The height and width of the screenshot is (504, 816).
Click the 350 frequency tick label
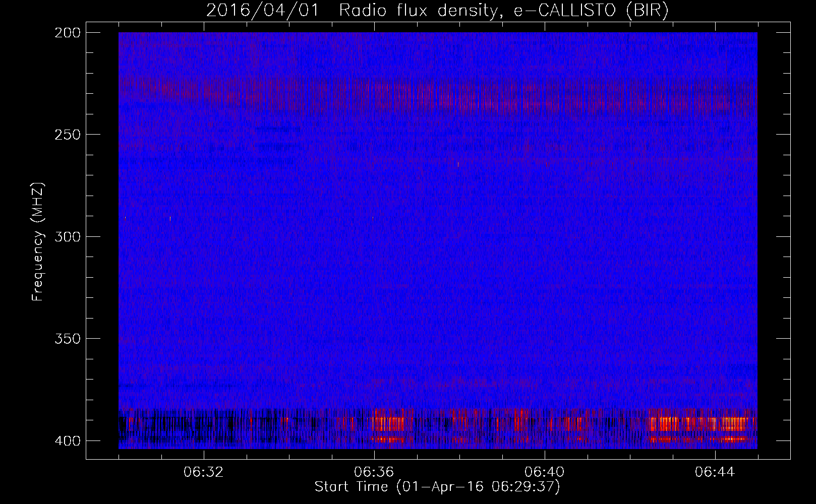[x=68, y=338]
